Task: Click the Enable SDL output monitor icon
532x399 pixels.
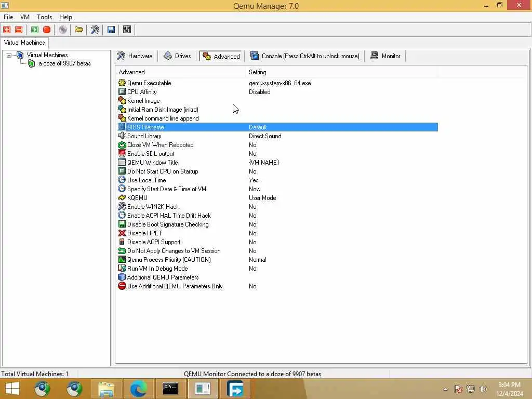Action: click(122, 153)
